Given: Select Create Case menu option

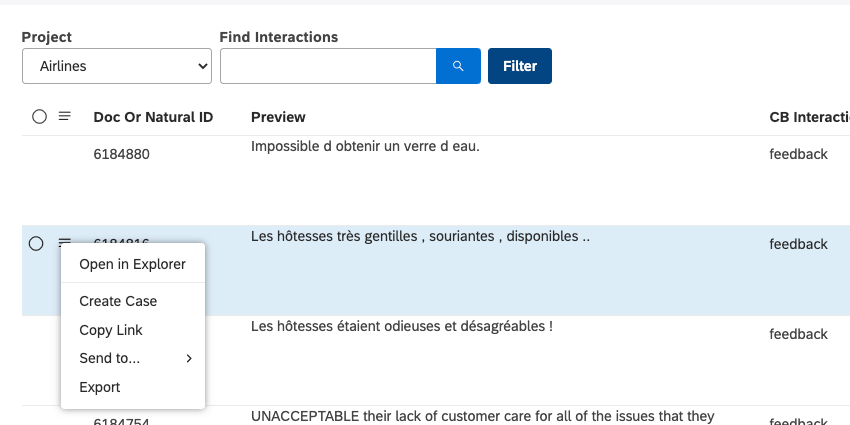Looking at the screenshot, I should (118, 301).
